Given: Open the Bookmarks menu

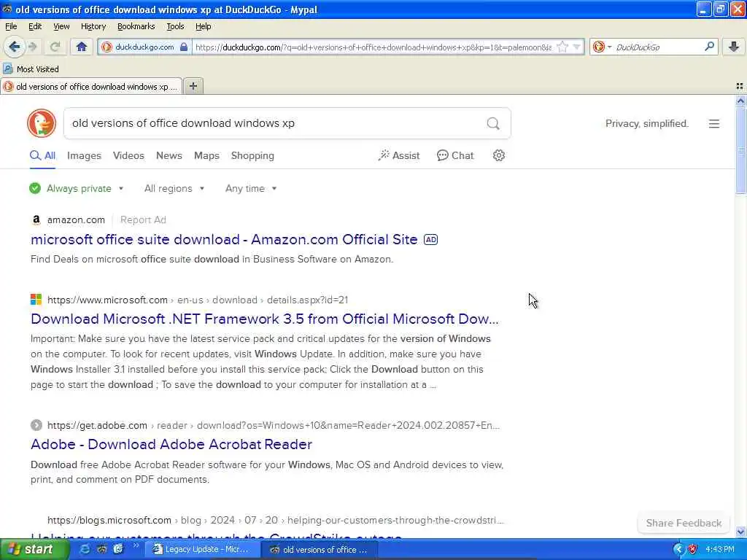Looking at the screenshot, I should tap(136, 26).
